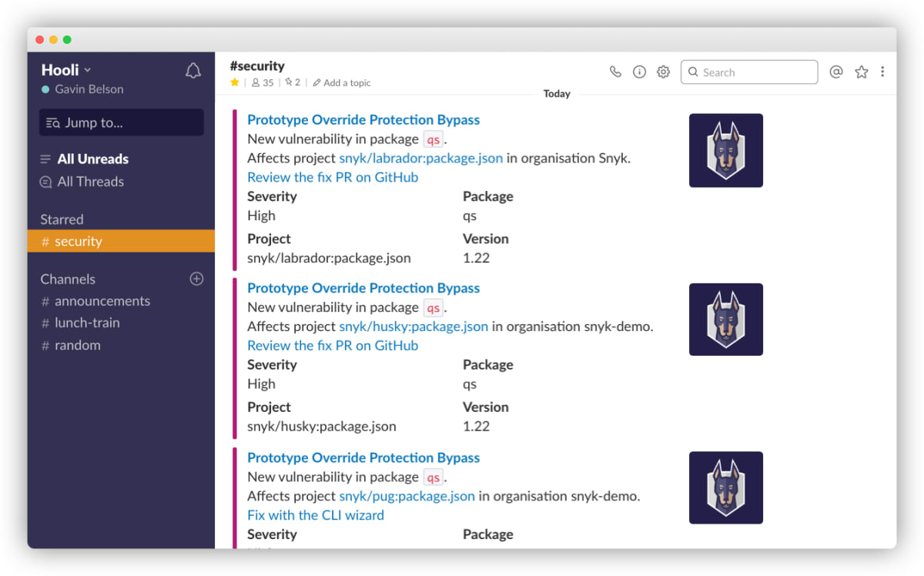This screenshot has width=924, height=576.
Task: Star the first Snyk vulnerability message
Action: (363, 119)
